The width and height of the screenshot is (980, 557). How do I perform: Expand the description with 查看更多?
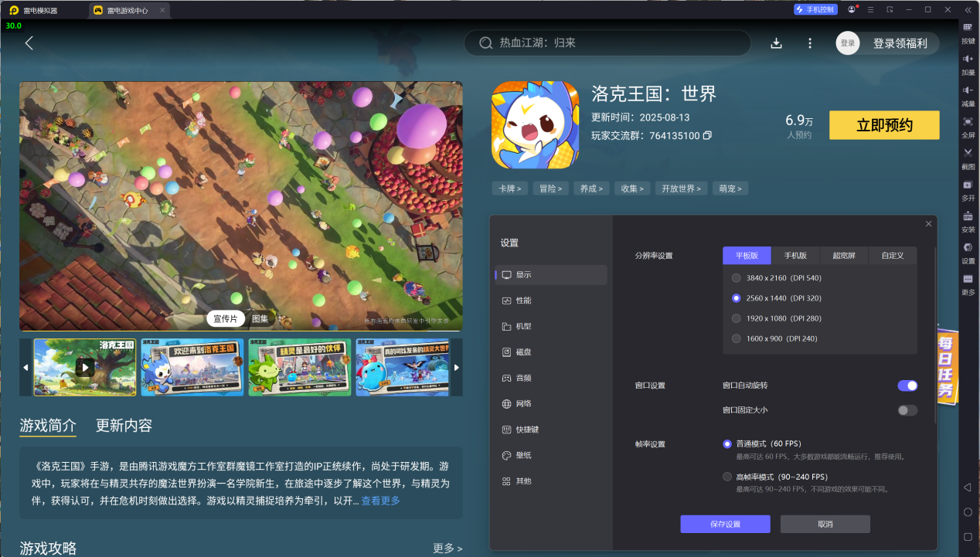pyautogui.click(x=380, y=501)
